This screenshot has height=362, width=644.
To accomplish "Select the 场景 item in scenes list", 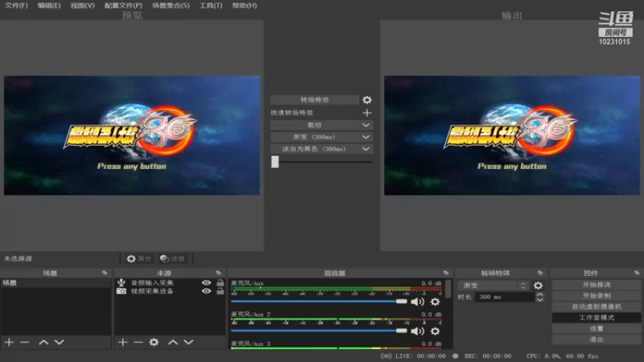I will tap(56, 283).
